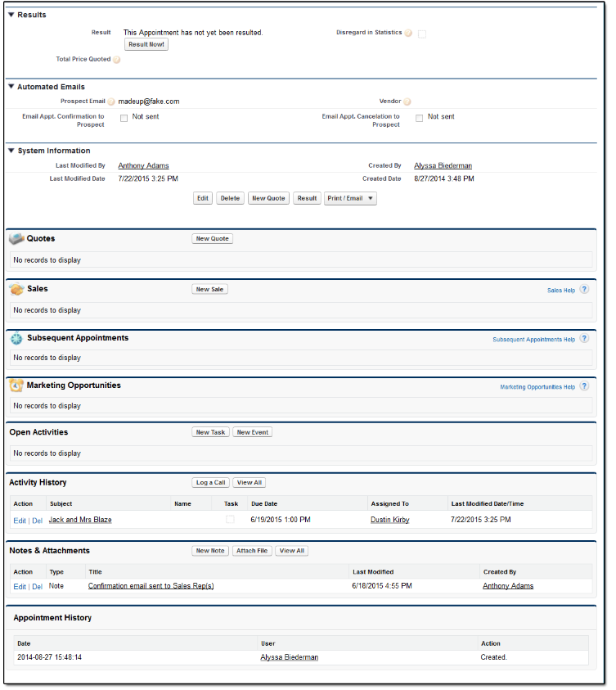This screenshot has height=690, width=616.
Task: Open the Subsequent Appointments Help question mark icon
Action: (584, 338)
